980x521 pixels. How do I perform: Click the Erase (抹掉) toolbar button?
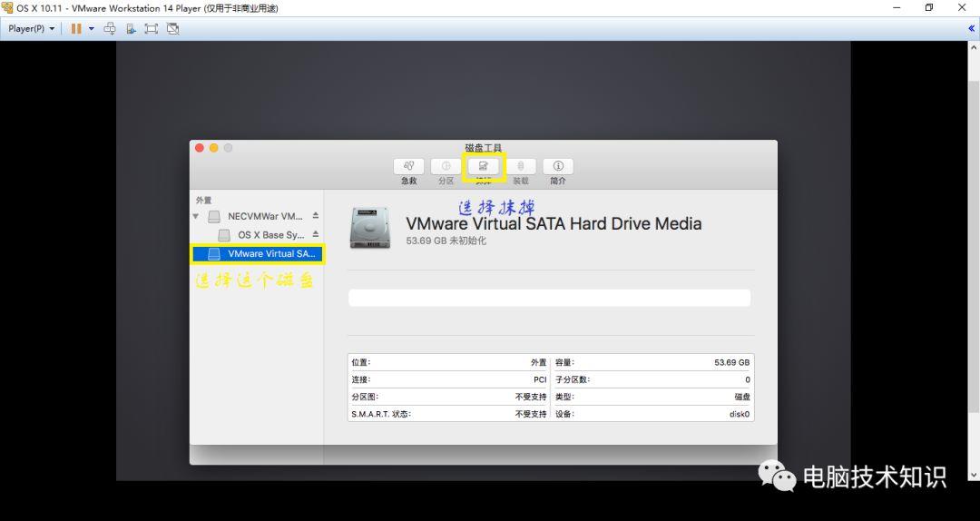pos(483,166)
